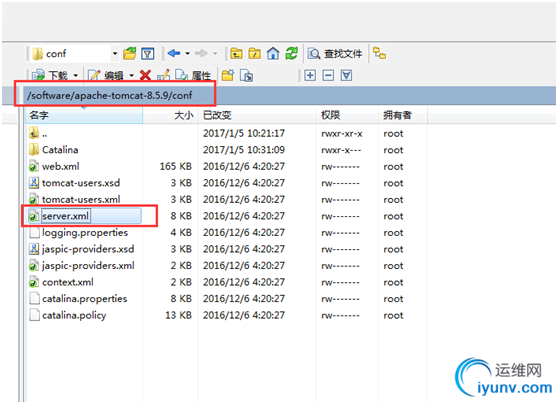Screen dimensions: 558x404
Task: Click the rwxr-xr-x permission of '..' row
Action: click(x=342, y=134)
